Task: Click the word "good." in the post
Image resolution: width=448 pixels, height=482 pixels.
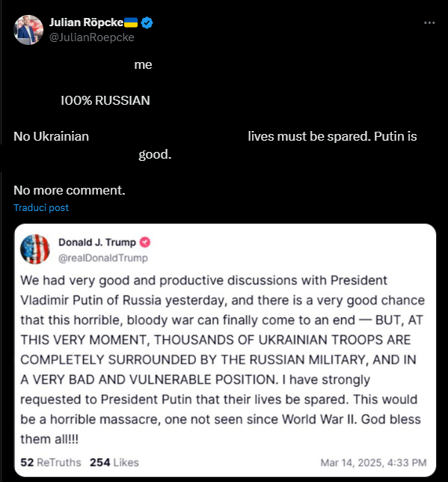Action: [x=155, y=154]
